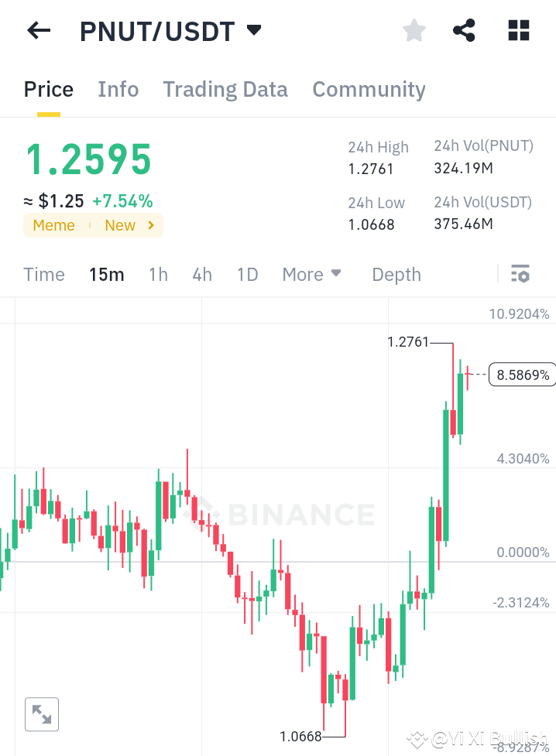The image size is (556, 756).
Task: Switch to Depth chart view
Action: pyautogui.click(x=396, y=274)
